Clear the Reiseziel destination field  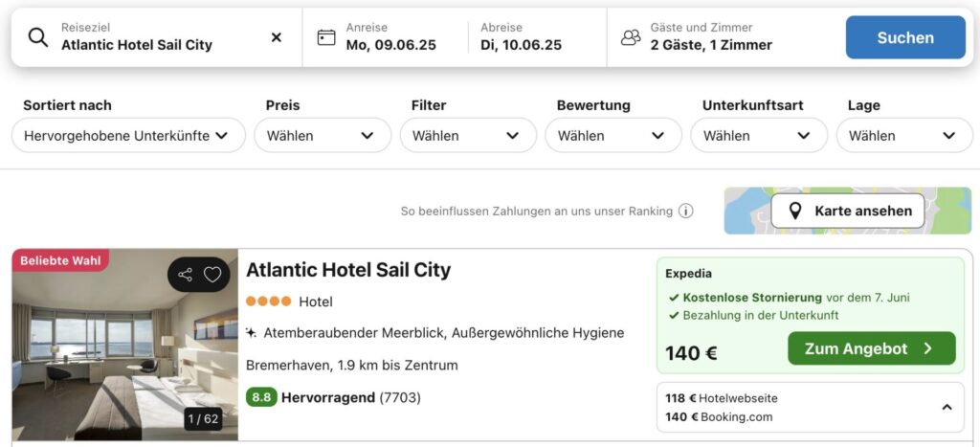[x=276, y=37]
